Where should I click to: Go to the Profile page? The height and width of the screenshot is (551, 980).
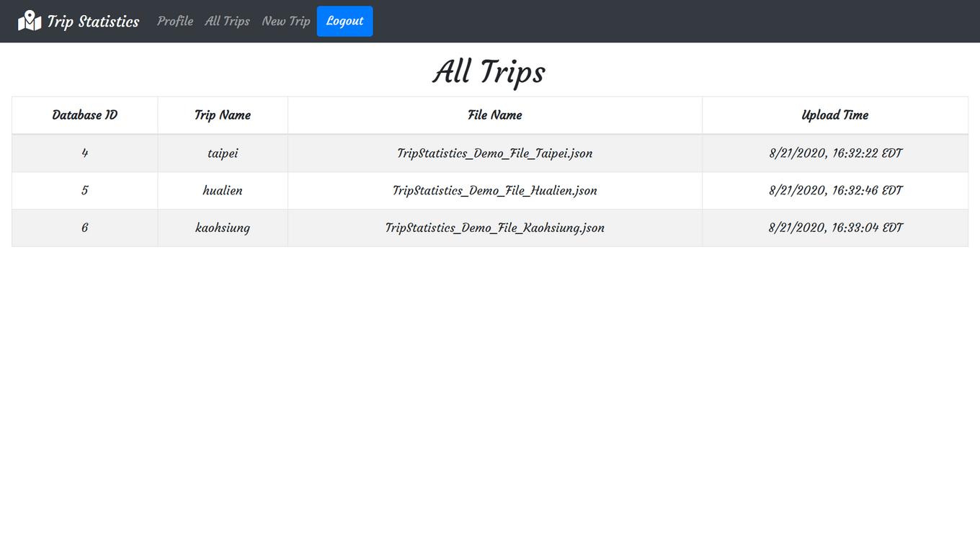pos(175,21)
